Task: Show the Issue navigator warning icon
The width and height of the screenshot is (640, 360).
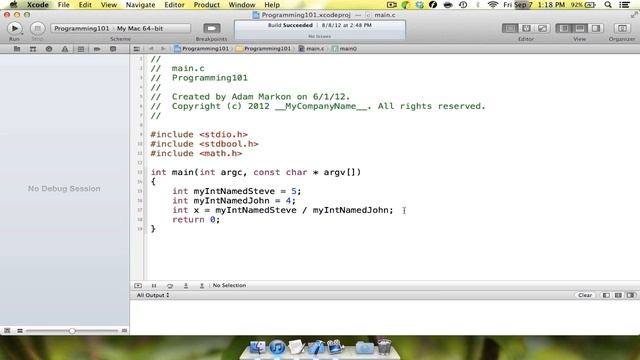Action: [x=65, y=49]
